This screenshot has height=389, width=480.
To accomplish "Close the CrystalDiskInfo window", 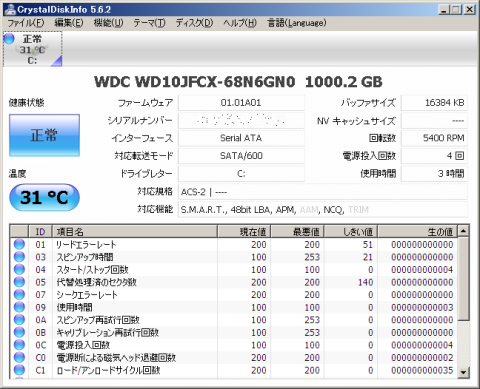I will [469, 9].
